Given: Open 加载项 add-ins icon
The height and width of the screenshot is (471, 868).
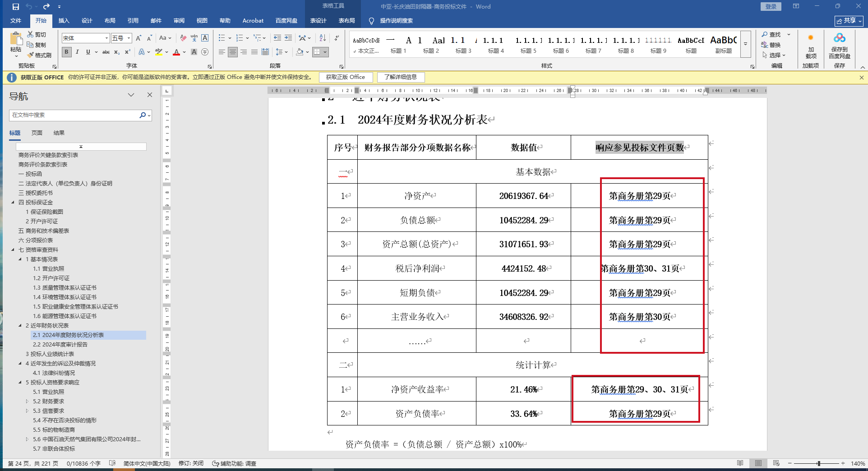Looking at the screenshot, I should [811, 46].
